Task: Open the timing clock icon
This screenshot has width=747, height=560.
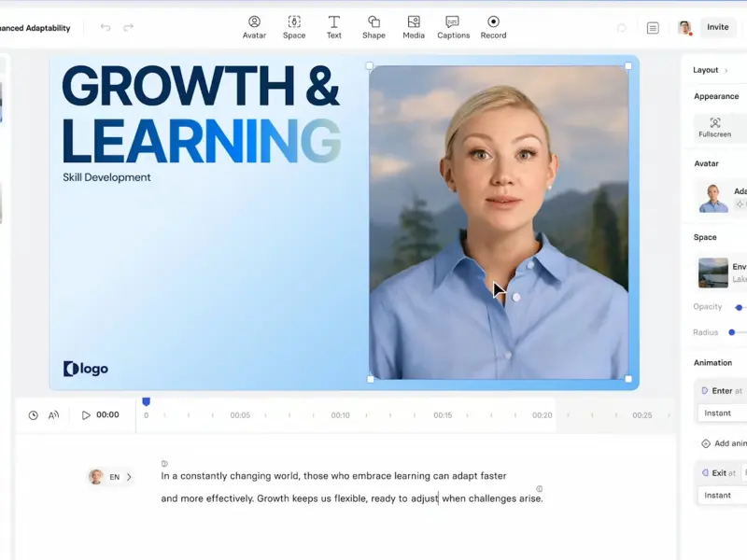Action: click(33, 415)
